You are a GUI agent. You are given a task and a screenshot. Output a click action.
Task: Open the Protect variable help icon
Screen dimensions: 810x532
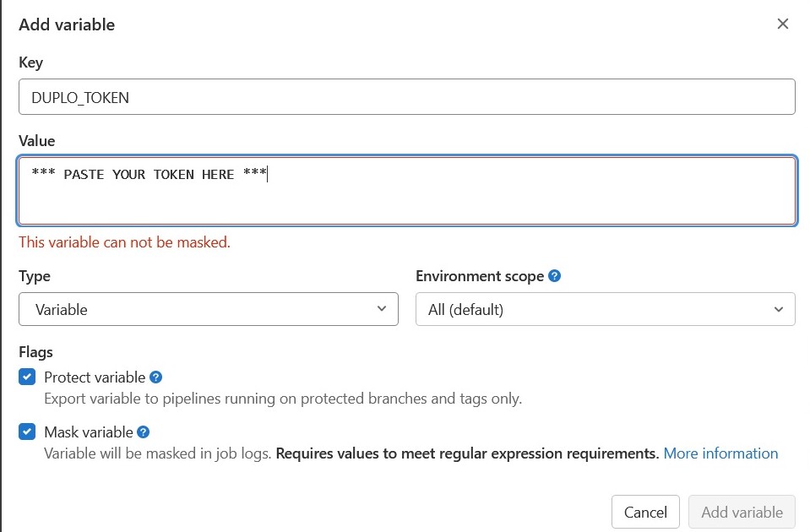[x=156, y=377]
